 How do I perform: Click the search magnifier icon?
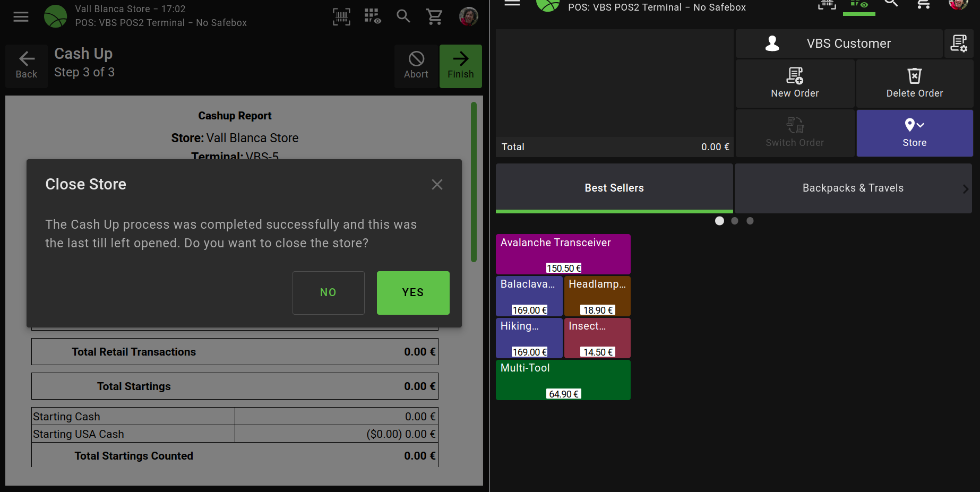click(x=403, y=16)
